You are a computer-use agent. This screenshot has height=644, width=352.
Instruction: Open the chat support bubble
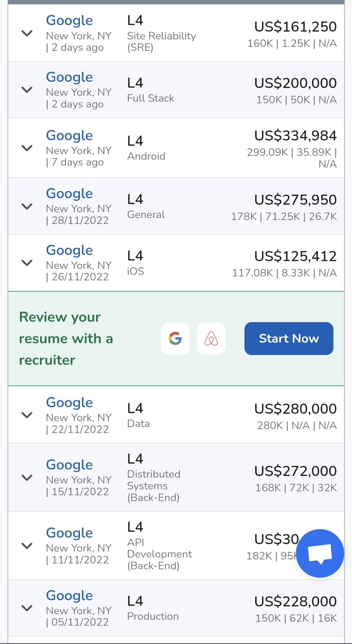[320, 553]
